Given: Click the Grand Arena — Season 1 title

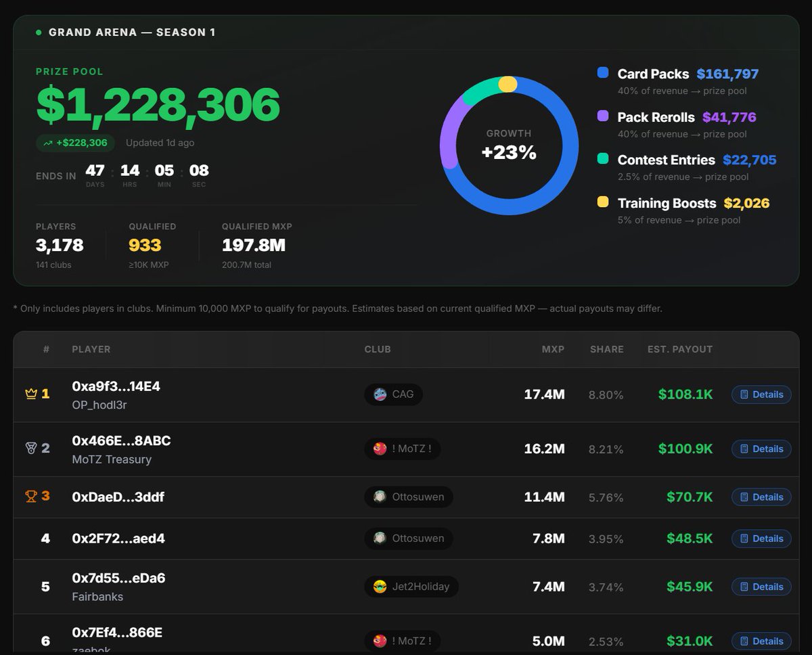Looking at the screenshot, I should pos(132,32).
